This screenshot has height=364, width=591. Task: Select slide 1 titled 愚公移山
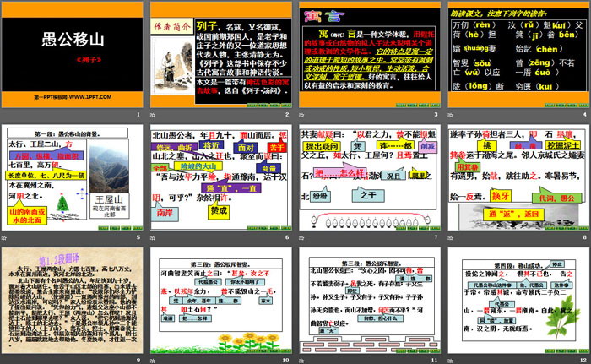click(x=73, y=55)
